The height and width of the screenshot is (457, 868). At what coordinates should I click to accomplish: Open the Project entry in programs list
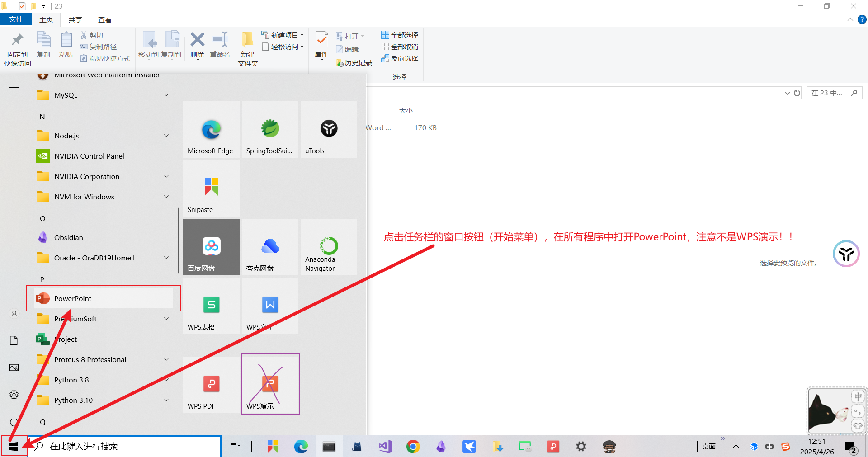point(104,339)
